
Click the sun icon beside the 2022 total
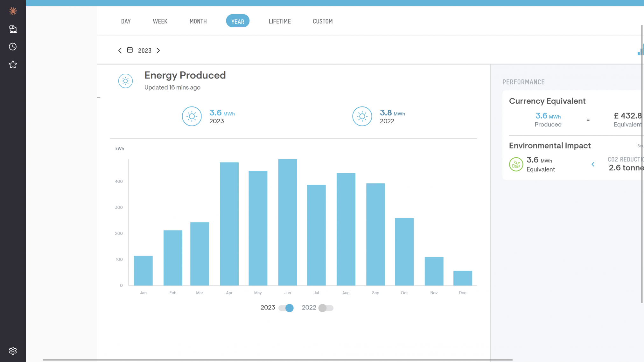pyautogui.click(x=362, y=116)
